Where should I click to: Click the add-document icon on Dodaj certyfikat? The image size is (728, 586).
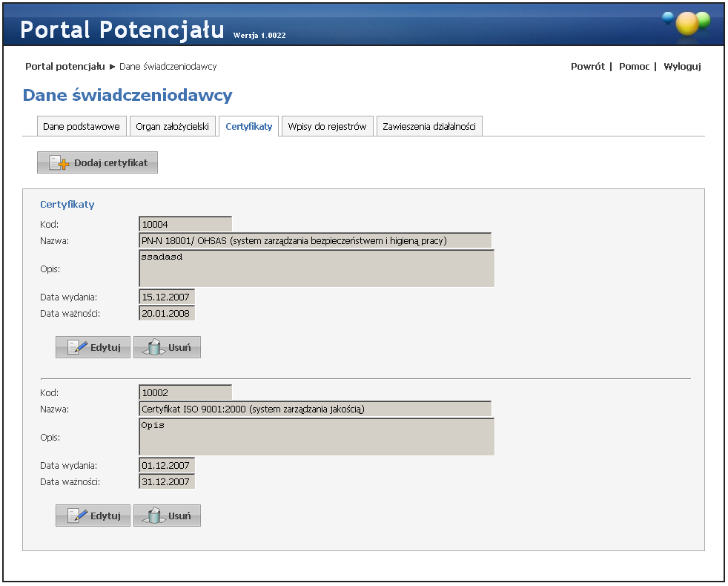[x=59, y=163]
